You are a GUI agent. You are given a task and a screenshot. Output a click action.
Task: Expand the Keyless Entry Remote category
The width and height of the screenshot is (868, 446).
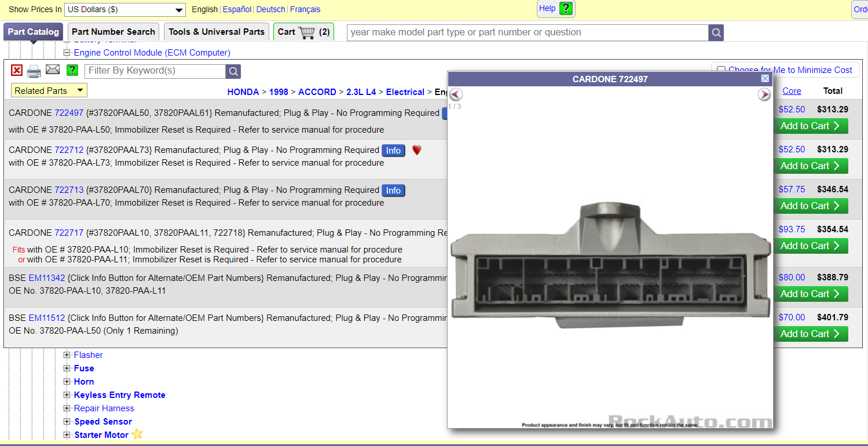(67, 395)
